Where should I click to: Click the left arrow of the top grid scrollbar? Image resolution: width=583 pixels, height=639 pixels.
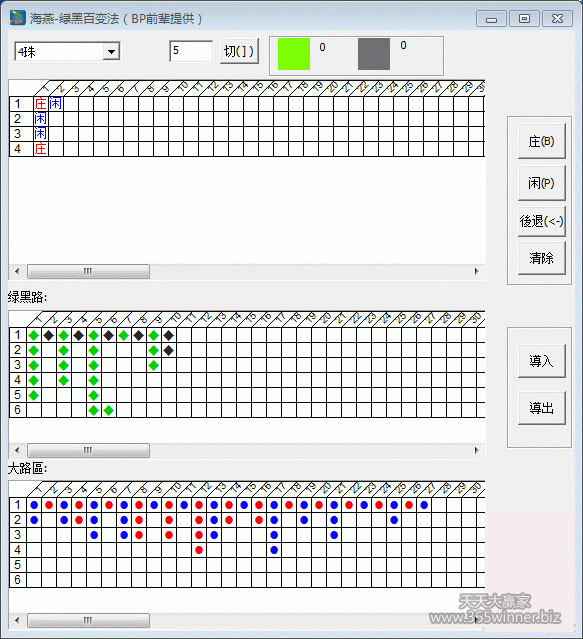point(17,271)
